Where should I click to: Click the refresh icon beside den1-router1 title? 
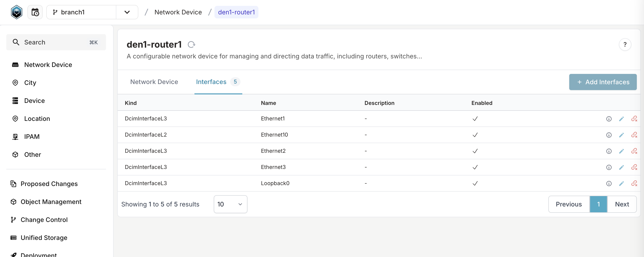pos(191,44)
